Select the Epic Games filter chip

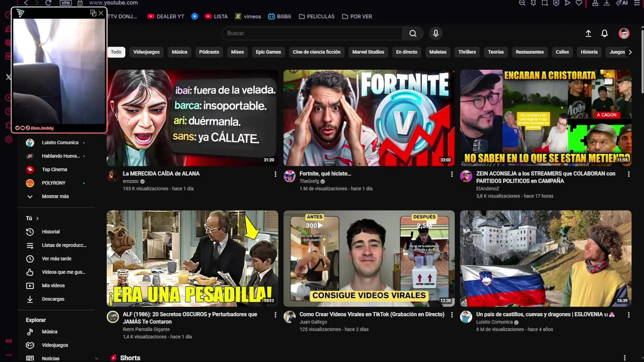point(268,52)
